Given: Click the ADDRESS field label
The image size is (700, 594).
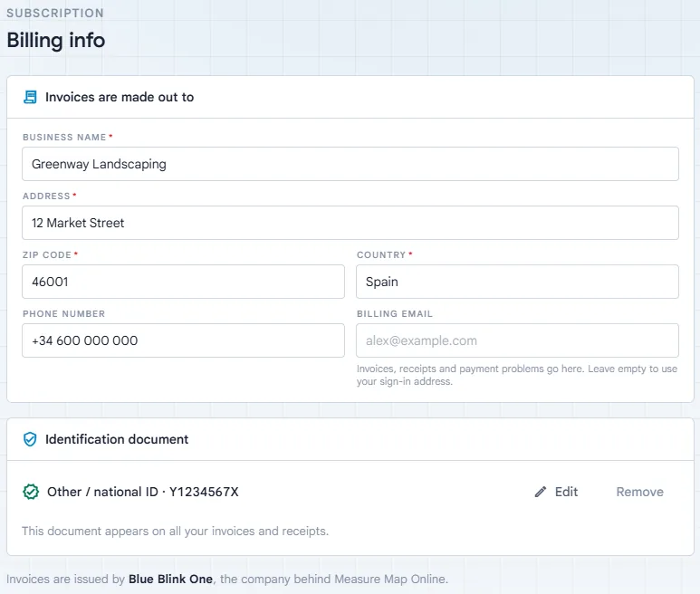Looking at the screenshot, I should click(x=46, y=196).
